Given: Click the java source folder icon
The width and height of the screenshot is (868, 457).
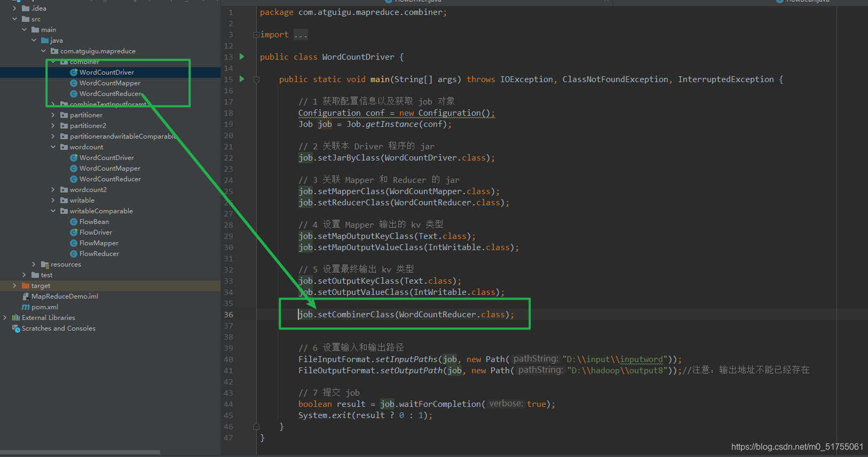Looking at the screenshot, I should pos(45,41).
